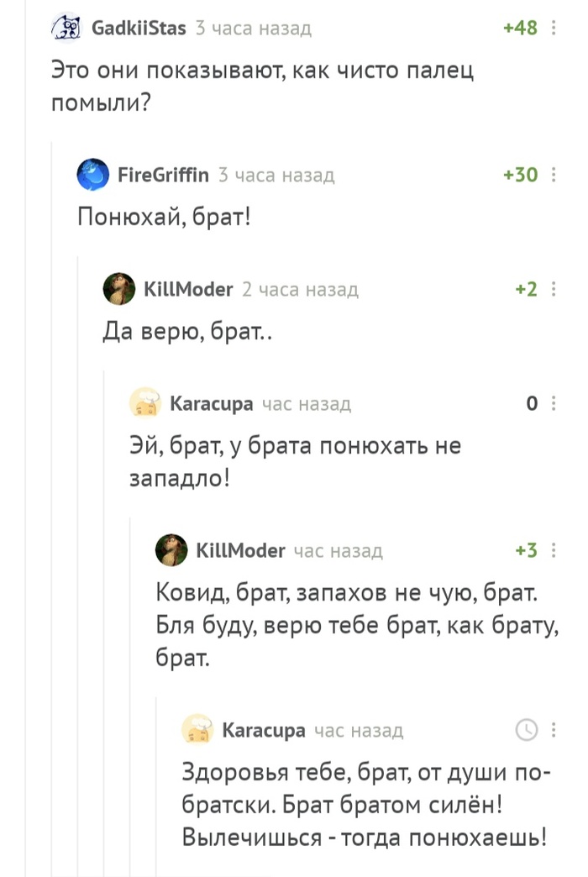This screenshot has width=588, height=877.
Task: Click FireGriffin's blue avatar
Action: tap(92, 175)
